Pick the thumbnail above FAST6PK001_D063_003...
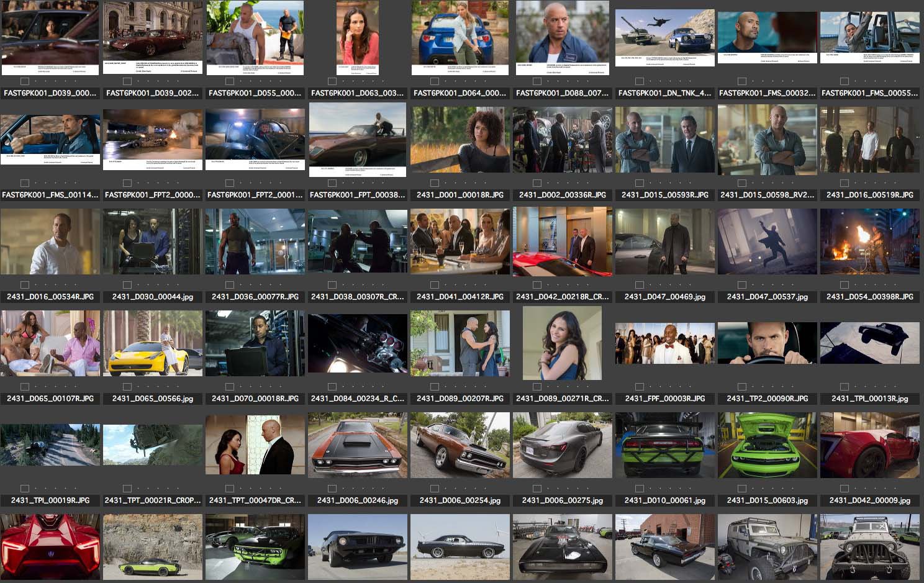The height and width of the screenshot is (583, 924). pyautogui.click(x=358, y=38)
